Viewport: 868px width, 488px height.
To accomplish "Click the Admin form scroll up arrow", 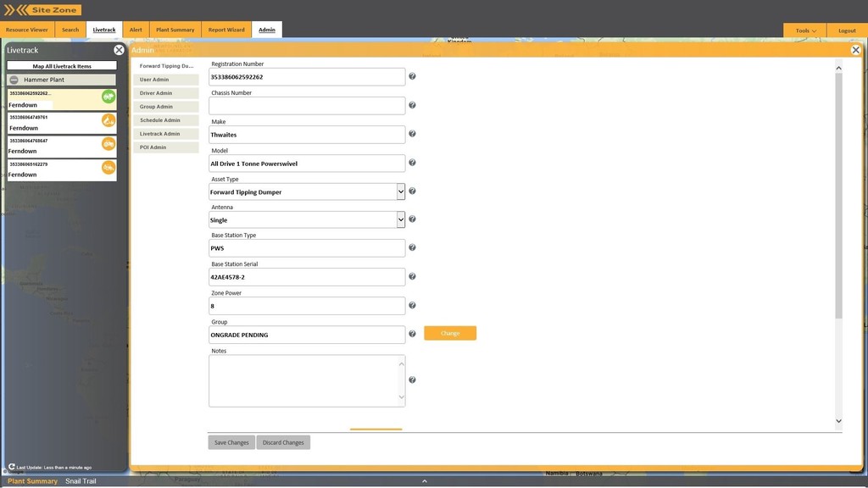I will tap(838, 68).
